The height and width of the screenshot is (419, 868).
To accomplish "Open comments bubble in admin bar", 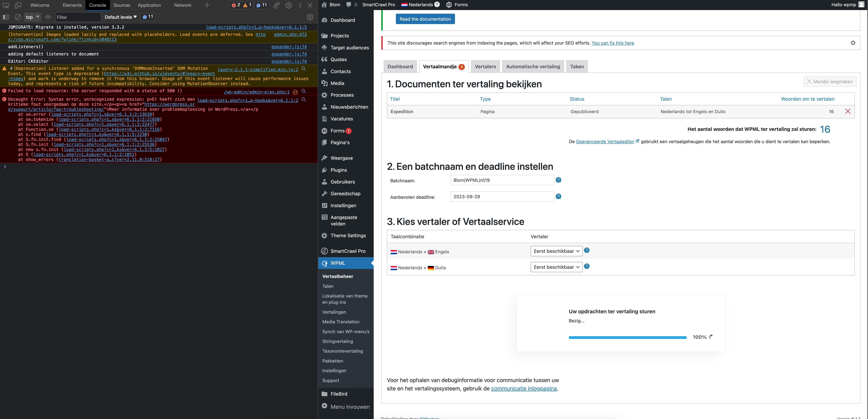I will coord(351,5).
